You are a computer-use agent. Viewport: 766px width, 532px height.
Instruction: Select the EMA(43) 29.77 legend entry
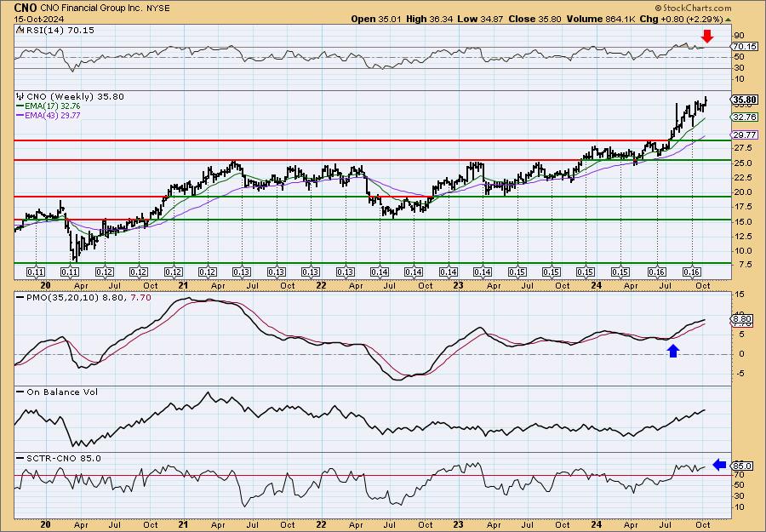tap(48, 115)
